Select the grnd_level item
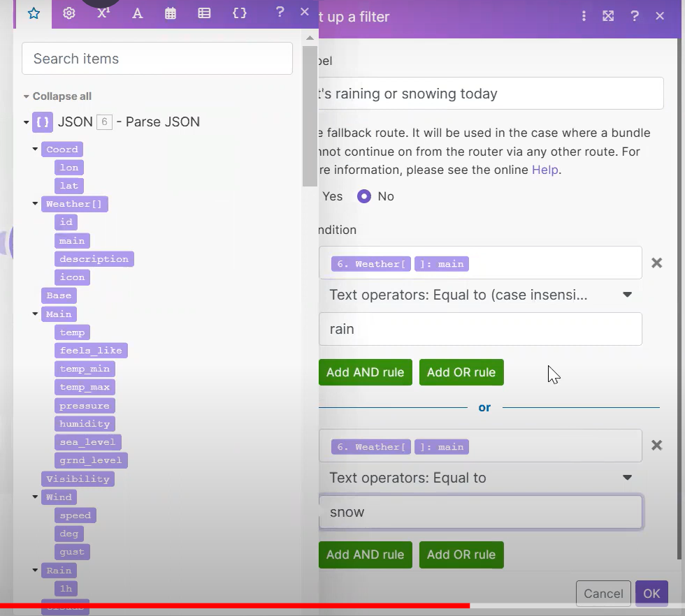685x616 pixels. point(91,460)
